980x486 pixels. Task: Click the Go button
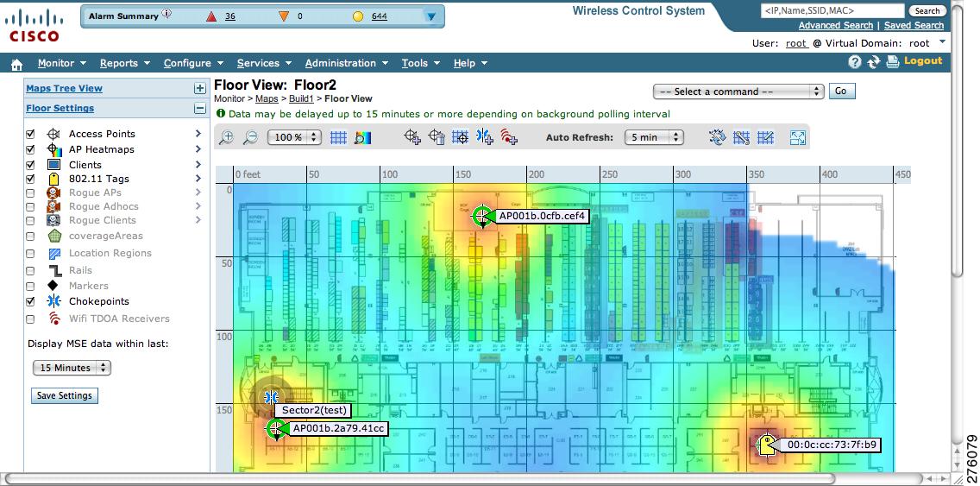click(841, 92)
